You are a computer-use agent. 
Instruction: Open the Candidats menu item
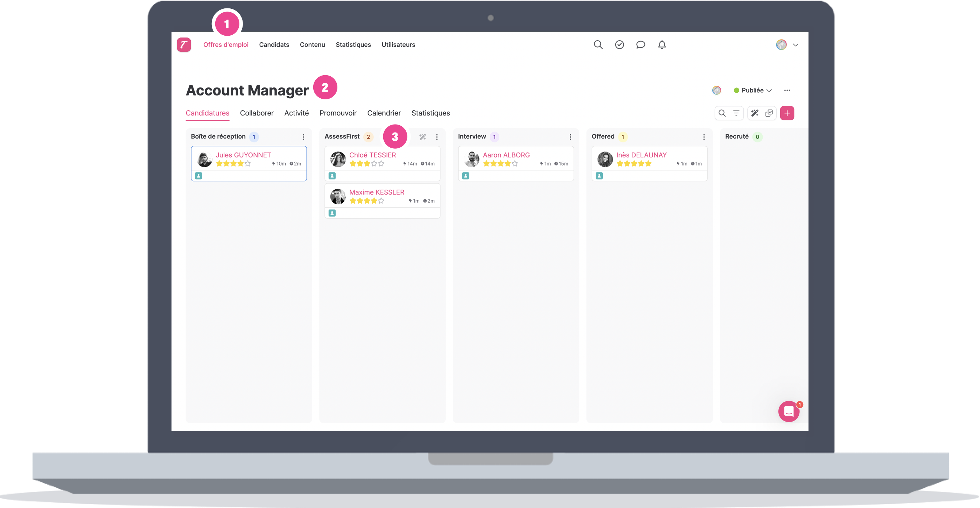[274, 45]
